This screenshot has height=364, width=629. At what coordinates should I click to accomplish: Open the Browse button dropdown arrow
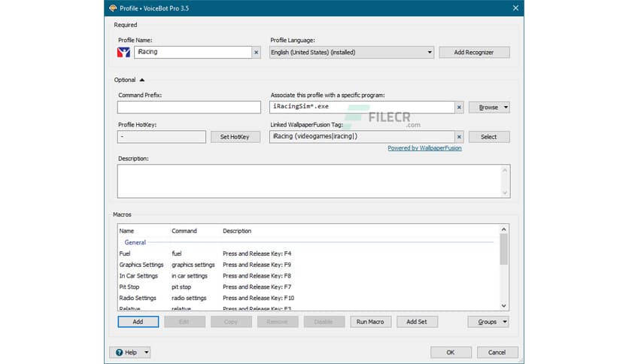(506, 108)
